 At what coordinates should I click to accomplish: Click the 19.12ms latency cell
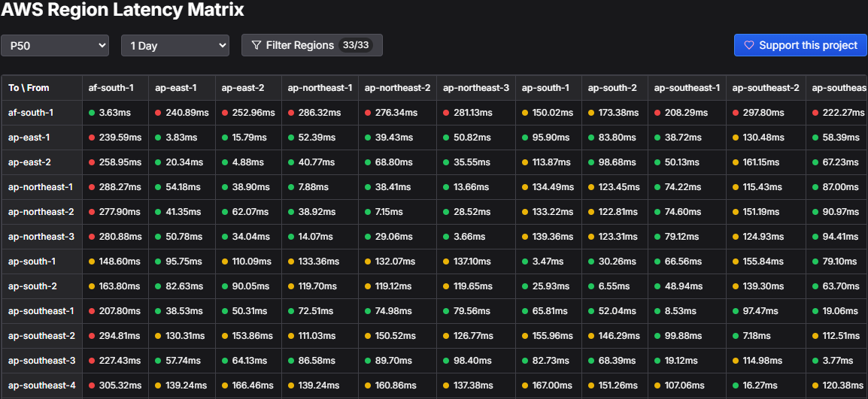pyautogui.click(x=687, y=361)
